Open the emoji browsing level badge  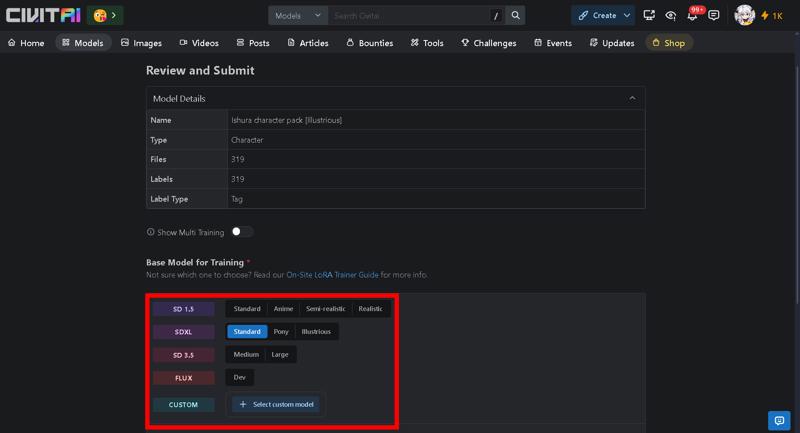(105, 15)
